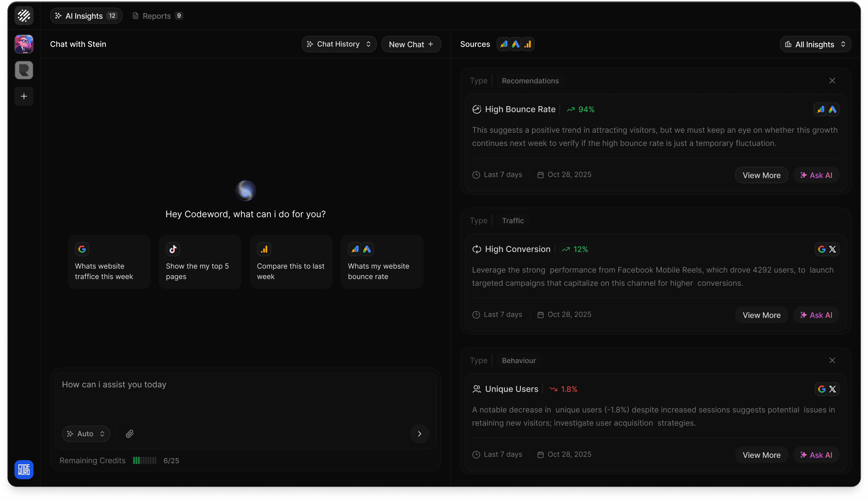
Task: Open the Chat History dropdown
Action: pyautogui.click(x=339, y=44)
